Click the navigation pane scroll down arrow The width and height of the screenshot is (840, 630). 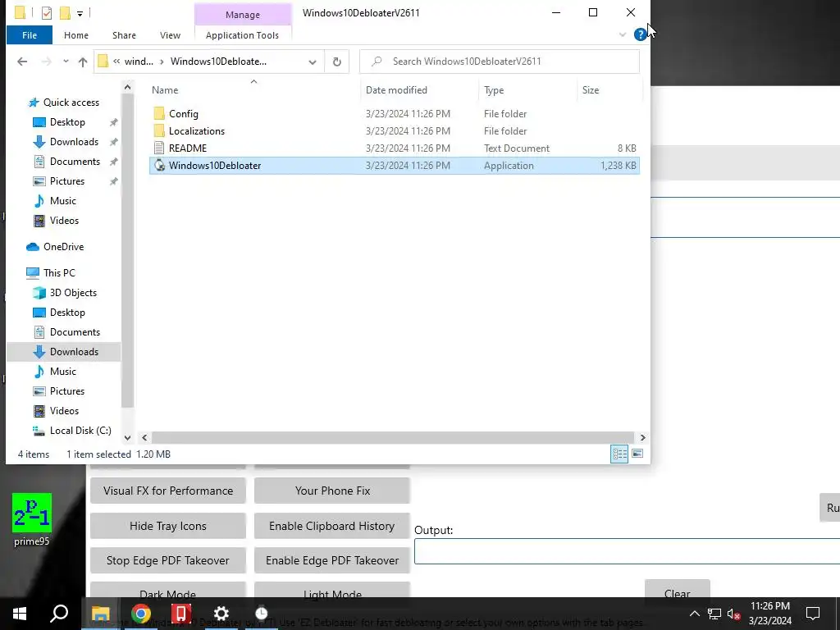pyautogui.click(x=127, y=438)
